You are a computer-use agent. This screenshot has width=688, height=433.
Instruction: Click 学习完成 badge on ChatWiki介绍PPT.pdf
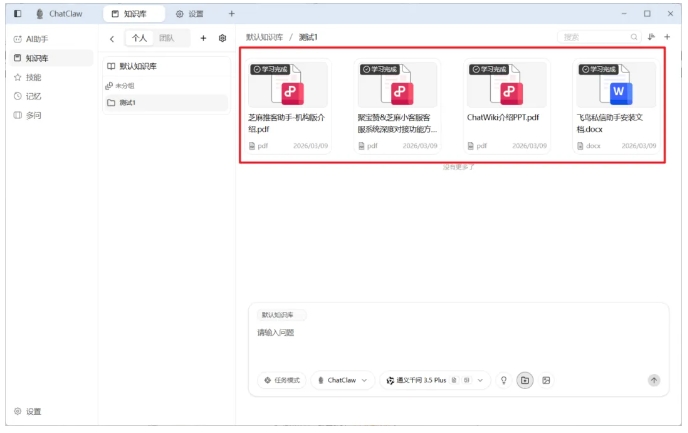pos(489,69)
